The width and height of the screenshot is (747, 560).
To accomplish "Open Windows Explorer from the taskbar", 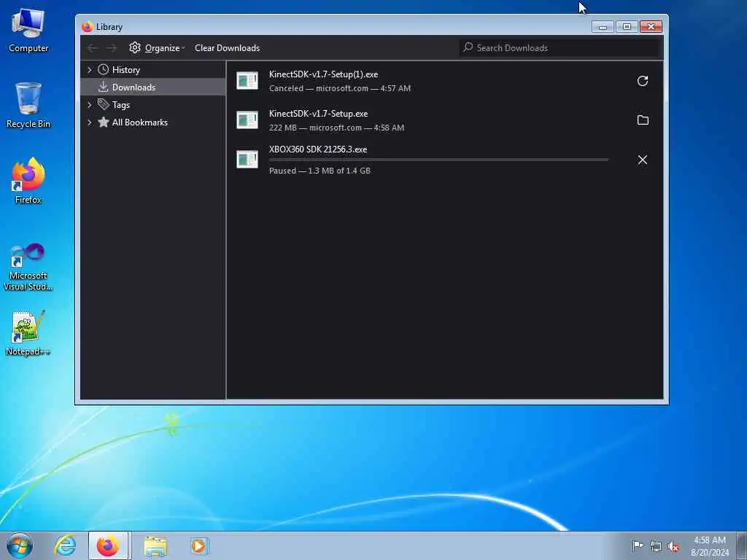I will point(156,546).
